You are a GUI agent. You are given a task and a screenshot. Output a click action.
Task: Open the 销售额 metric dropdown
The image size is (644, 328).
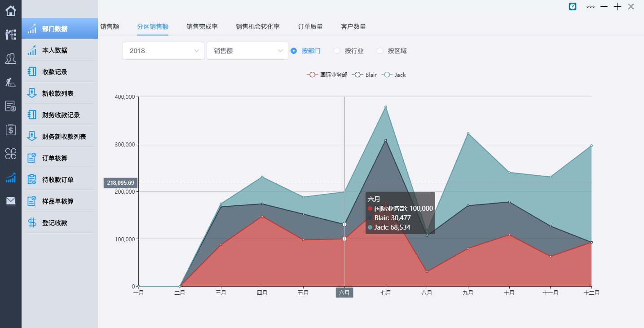click(x=247, y=51)
